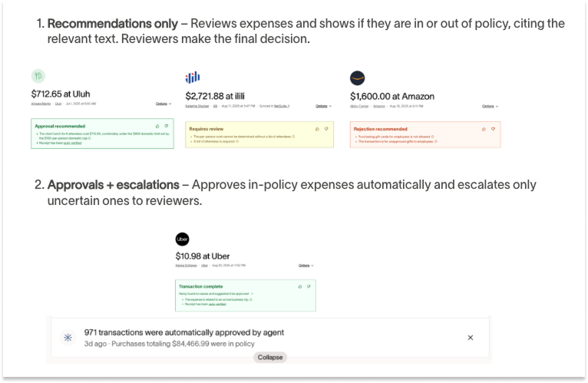Click the "Approvals + escalations" heading text
Screen dimensions: 588x383
(x=114, y=184)
